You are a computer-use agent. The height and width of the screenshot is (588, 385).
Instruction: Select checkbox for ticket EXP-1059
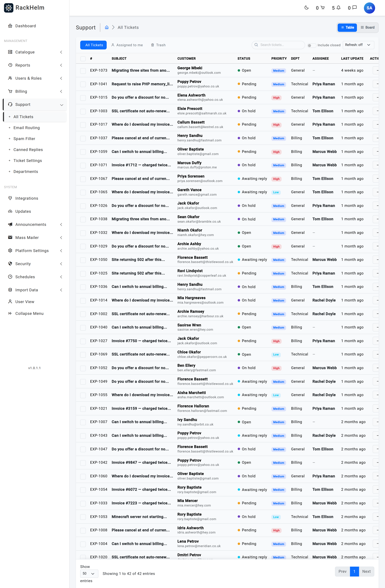[83, 152]
